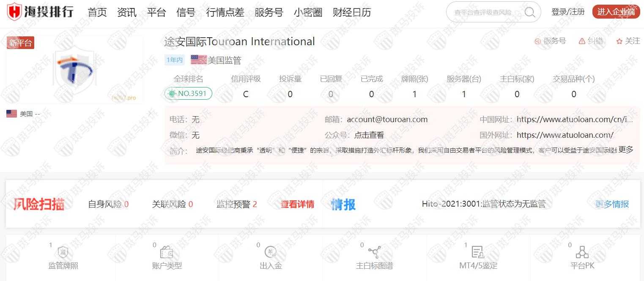The image size is (644, 281).
Task: Follow platform via 关注 star
Action: click(x=619, y=41)
